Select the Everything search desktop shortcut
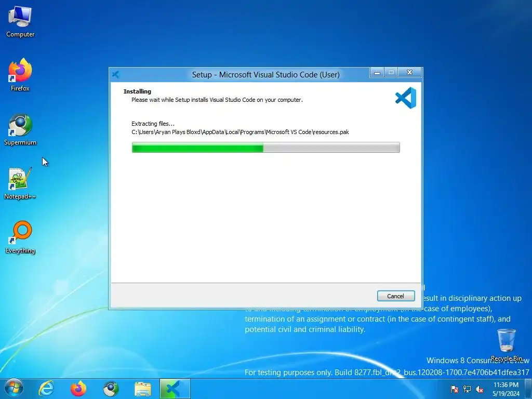 pos(20,237)
